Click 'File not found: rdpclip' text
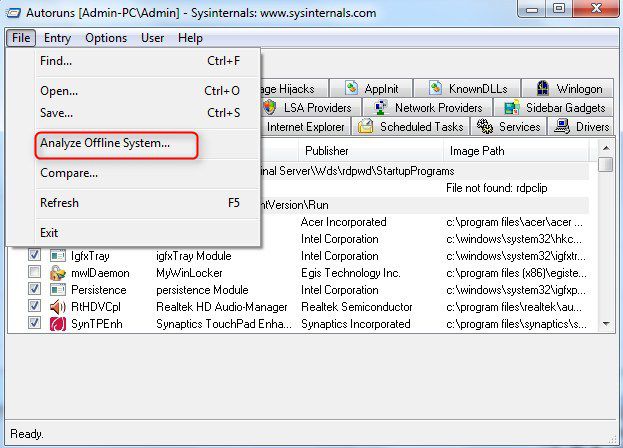The image size is (623, 448). (497, 188)
